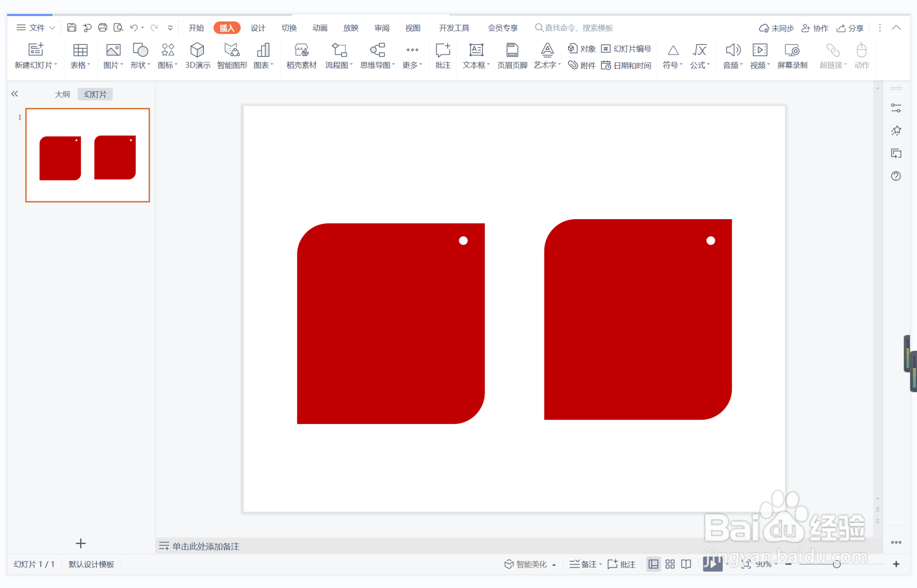Insert a chart via 图表 icon
This screenshot has height=588, width=917.
pyautogui.click(x=263, y=50)
